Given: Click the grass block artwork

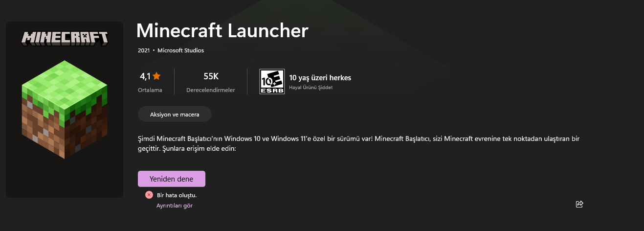Looking at the screenshot, I should pyautogui.click(x=65, y=110).
